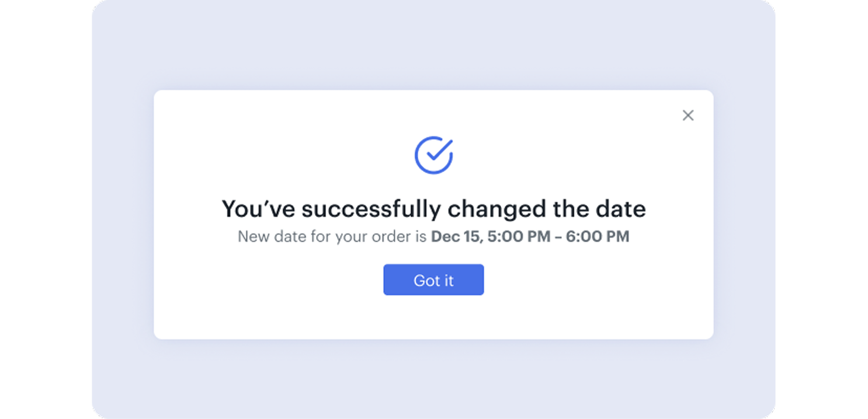Click the dimmed backdrop left of the dialog

[x=123, y=216]
